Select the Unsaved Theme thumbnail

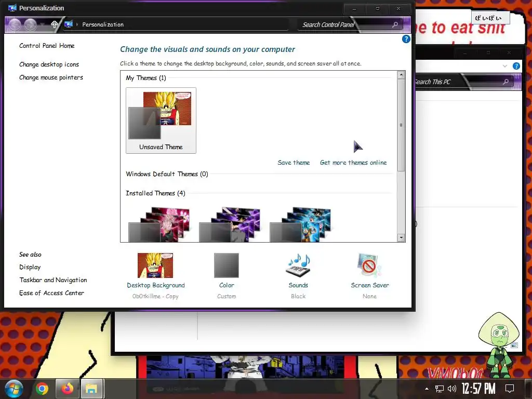pos(161,121)
